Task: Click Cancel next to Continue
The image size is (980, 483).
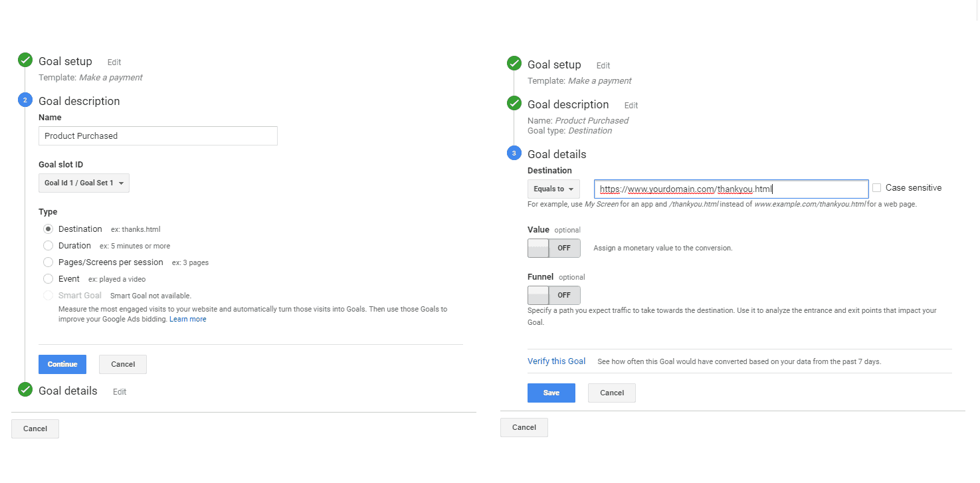Action: pyautogui.click(x=123, y=364)
